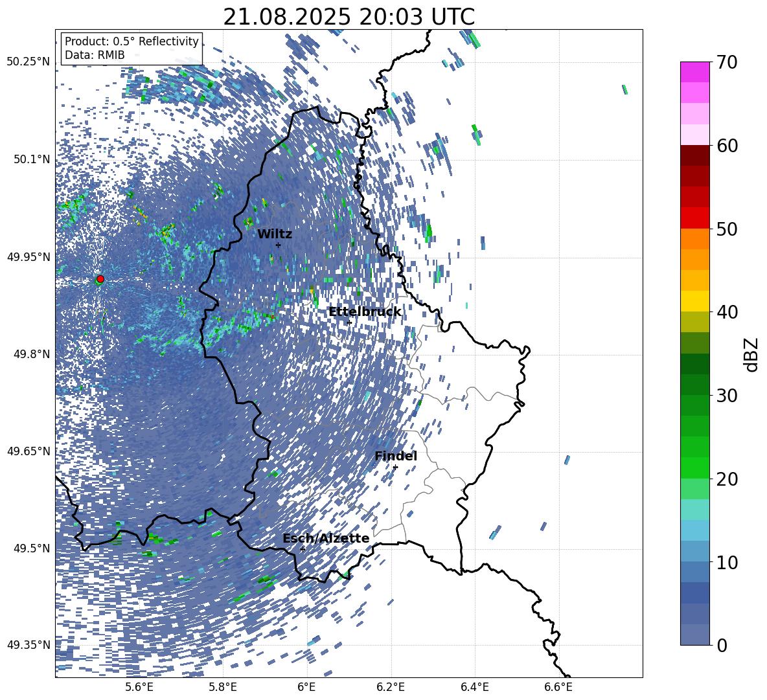Click the Ettelbruck city label

[365, 312]
